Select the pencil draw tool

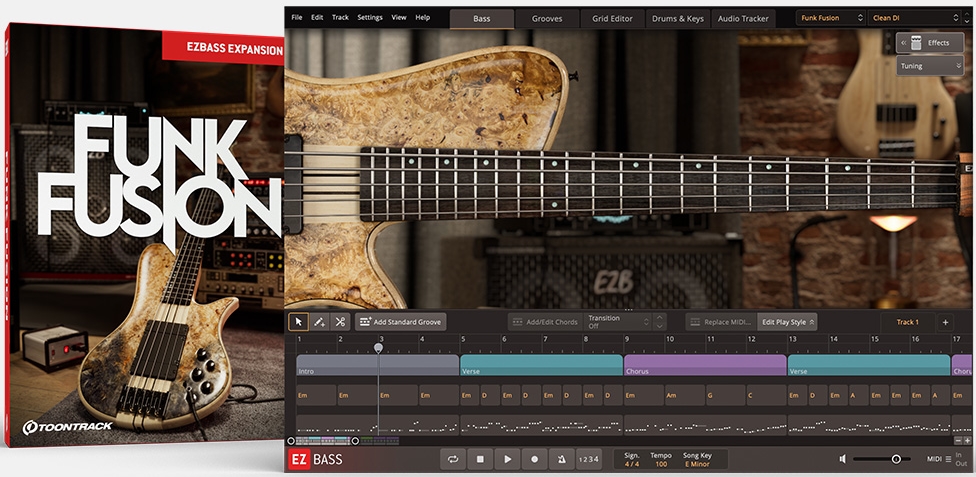[319, 322]
